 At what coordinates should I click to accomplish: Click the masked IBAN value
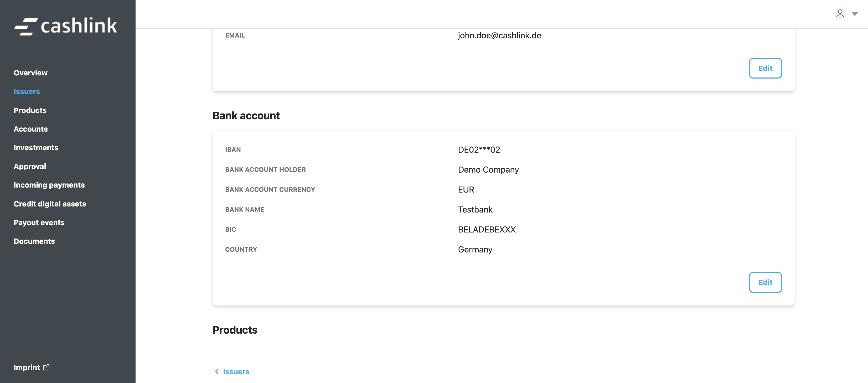(x=479, y=149)
